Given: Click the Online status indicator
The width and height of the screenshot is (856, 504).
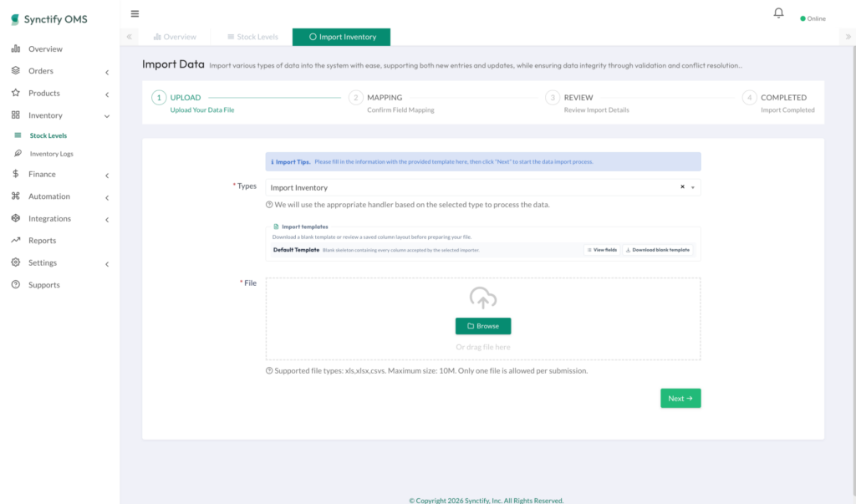Looking at the screenshot, I should pyautogui.click(x=813, y=18).
